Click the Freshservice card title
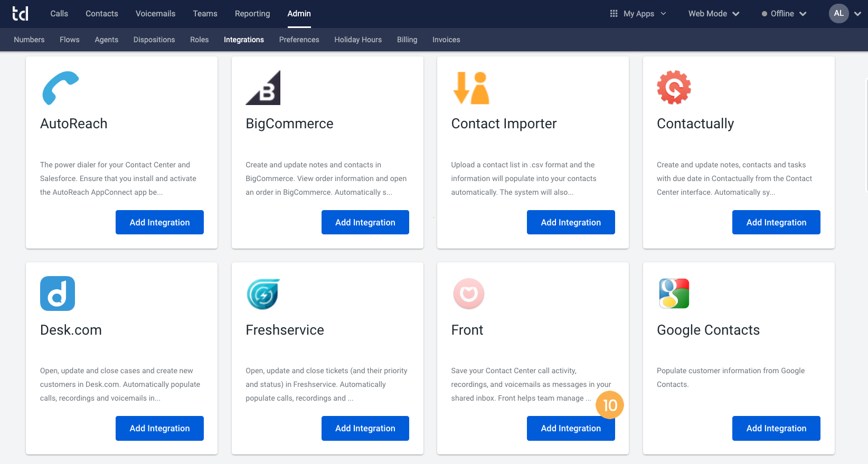 [285, 330]
